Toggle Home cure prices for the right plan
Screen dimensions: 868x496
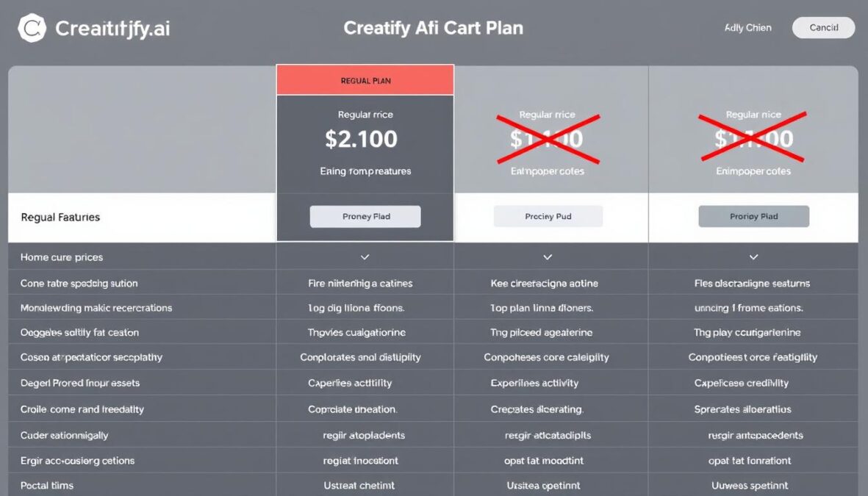(753, 257)
